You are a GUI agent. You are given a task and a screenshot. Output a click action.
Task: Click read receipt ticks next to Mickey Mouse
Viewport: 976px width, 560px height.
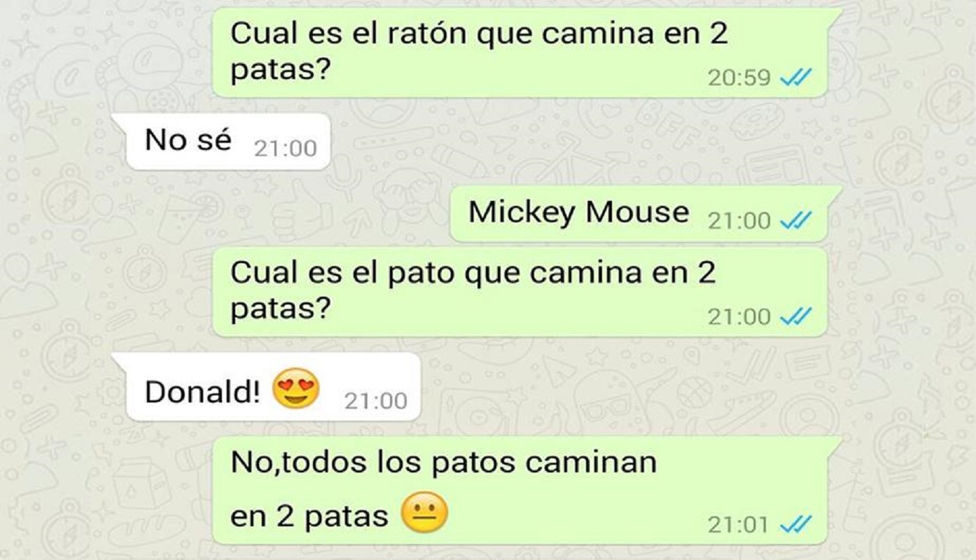point(796,221)
